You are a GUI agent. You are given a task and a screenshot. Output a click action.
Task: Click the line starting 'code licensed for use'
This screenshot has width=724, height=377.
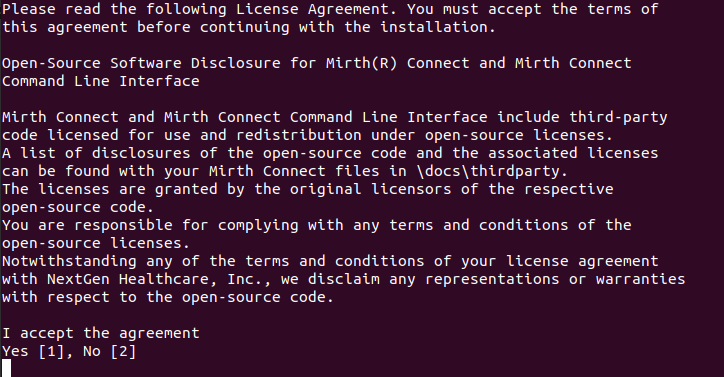(x=308, y=135)
